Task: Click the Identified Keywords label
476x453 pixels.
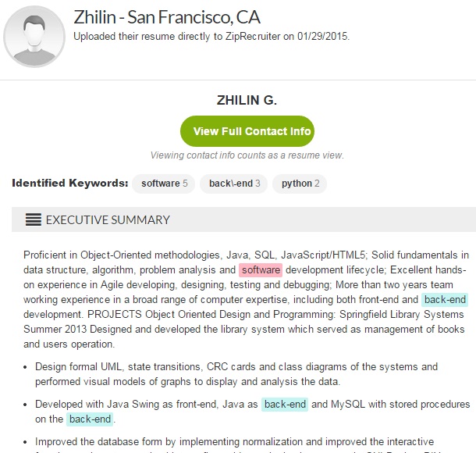Action: (x=70, y=184)
